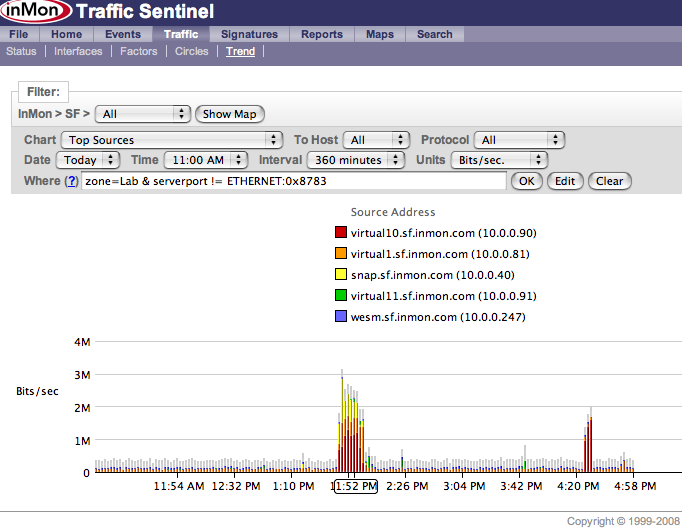This screenshot has width=682, height=532.
Task: Click green swatch for virtual11.sf.inmon.com
Action: click(x=341, y=295)
